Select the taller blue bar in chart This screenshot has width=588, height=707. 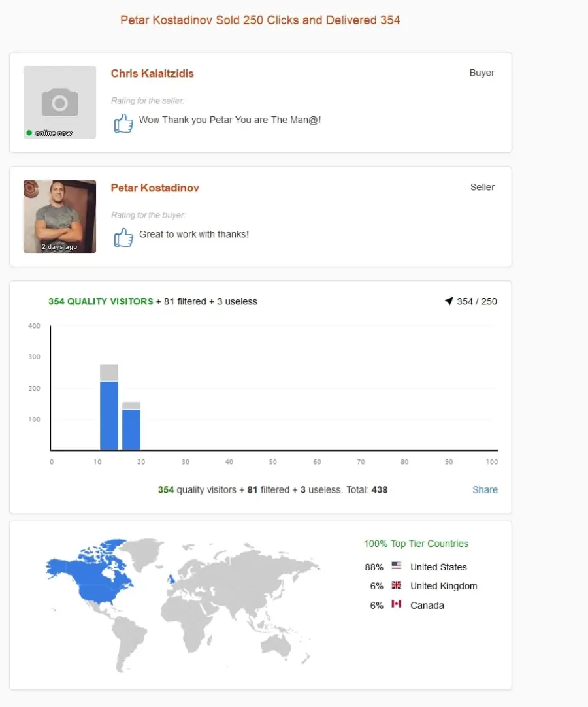(108, 416)
